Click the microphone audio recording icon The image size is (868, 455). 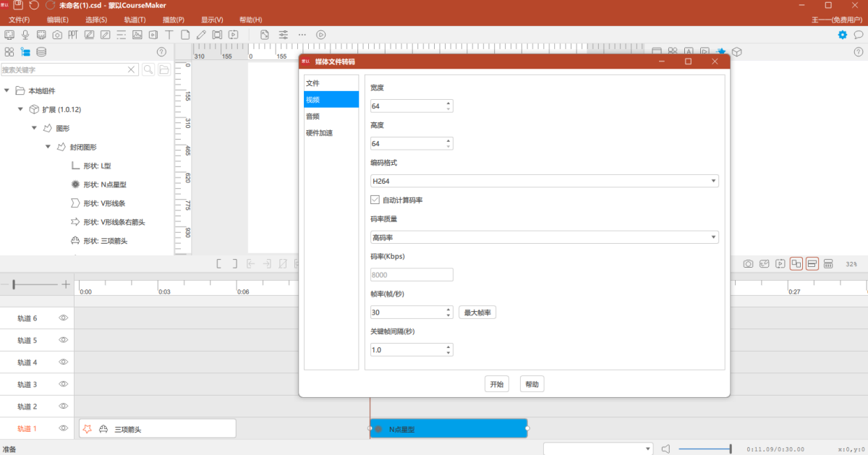click(x=25, y=35)
